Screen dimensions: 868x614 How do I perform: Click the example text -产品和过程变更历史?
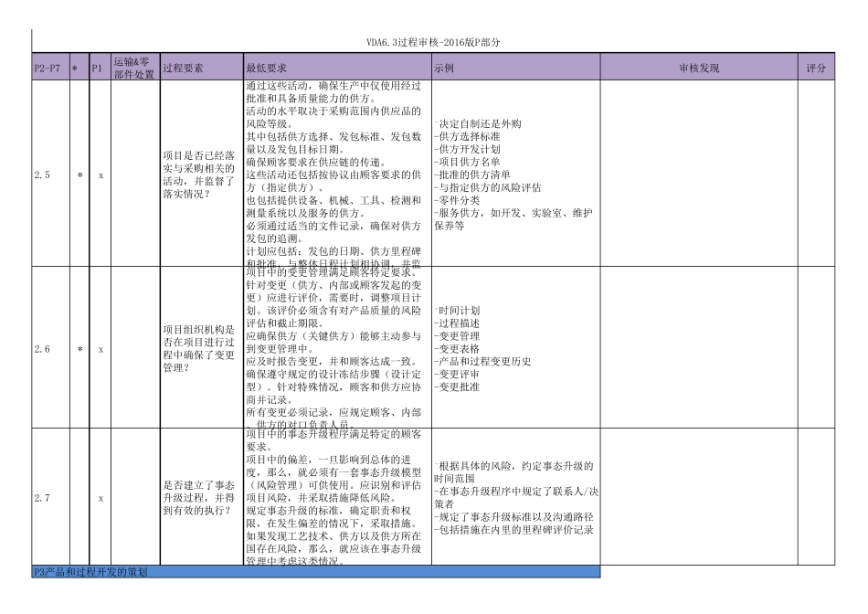pyautogui.click(x=482, y=360)
